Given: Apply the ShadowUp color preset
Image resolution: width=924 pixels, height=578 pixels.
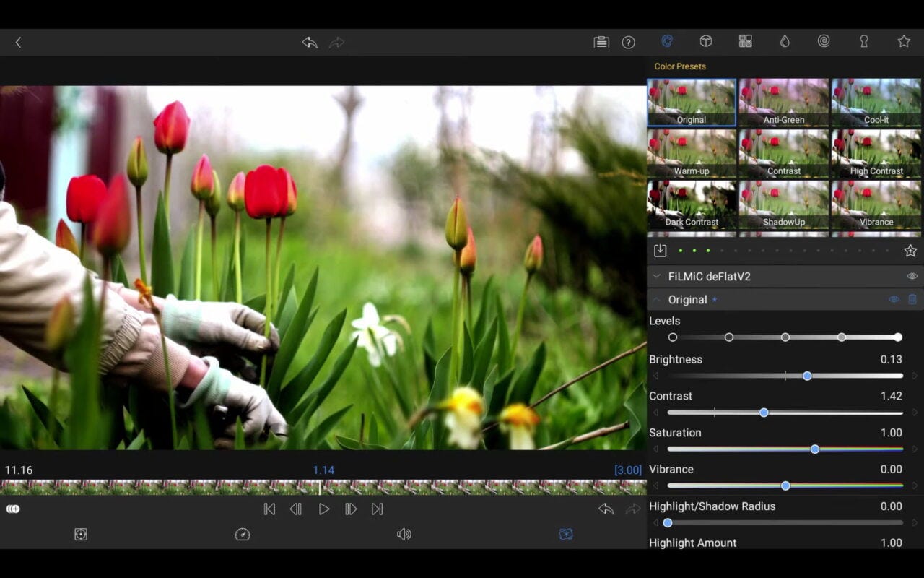Looking at the screenshot, I should 784,205.
